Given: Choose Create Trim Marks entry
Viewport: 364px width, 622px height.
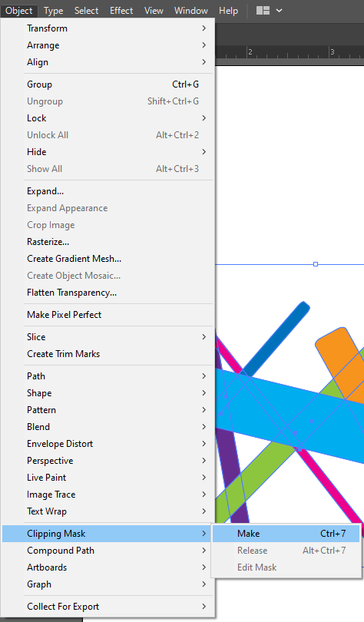Looking at the screenshot, I should click(108, 353).
